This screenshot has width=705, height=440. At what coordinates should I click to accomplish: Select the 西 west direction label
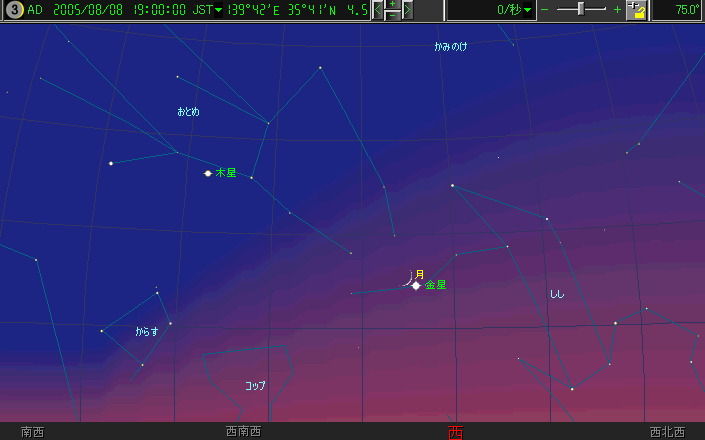[x=456, y=432]
